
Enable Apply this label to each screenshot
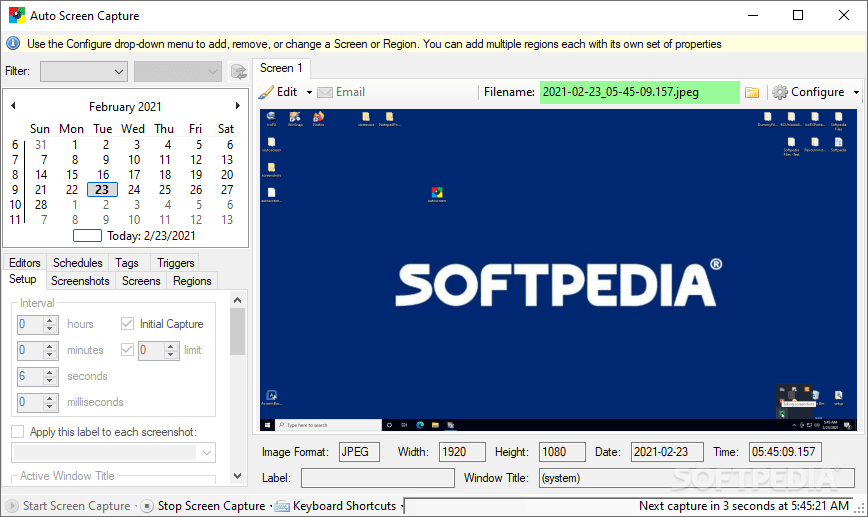[x=18, y=432]
